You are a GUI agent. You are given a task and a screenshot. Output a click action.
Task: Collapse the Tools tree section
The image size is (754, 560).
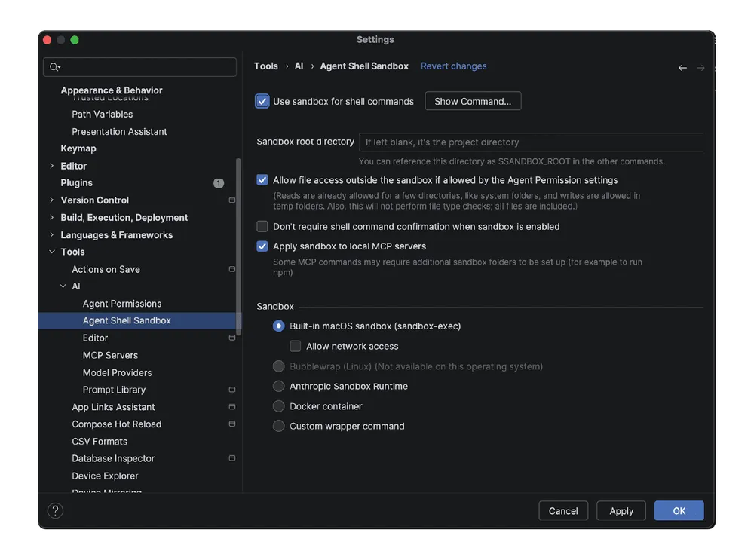52,252
